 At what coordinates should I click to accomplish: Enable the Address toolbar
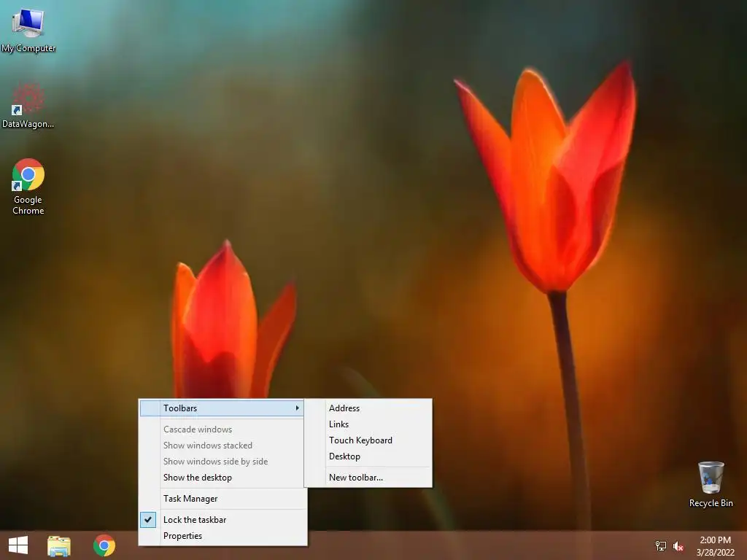click(368, 408)
